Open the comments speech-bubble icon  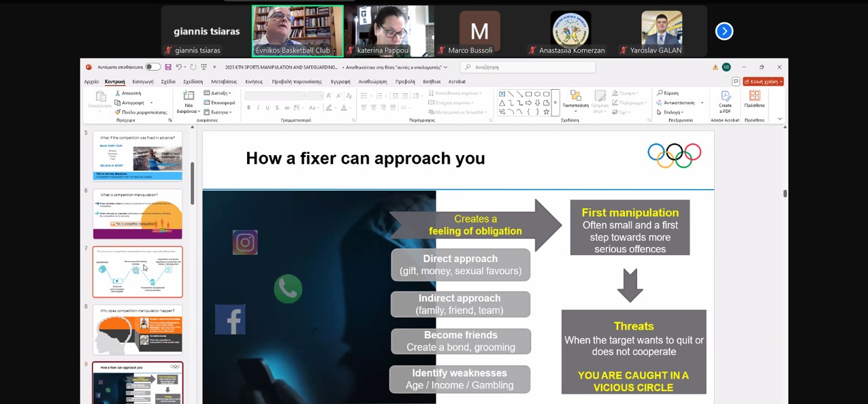[x=736, y=82]
